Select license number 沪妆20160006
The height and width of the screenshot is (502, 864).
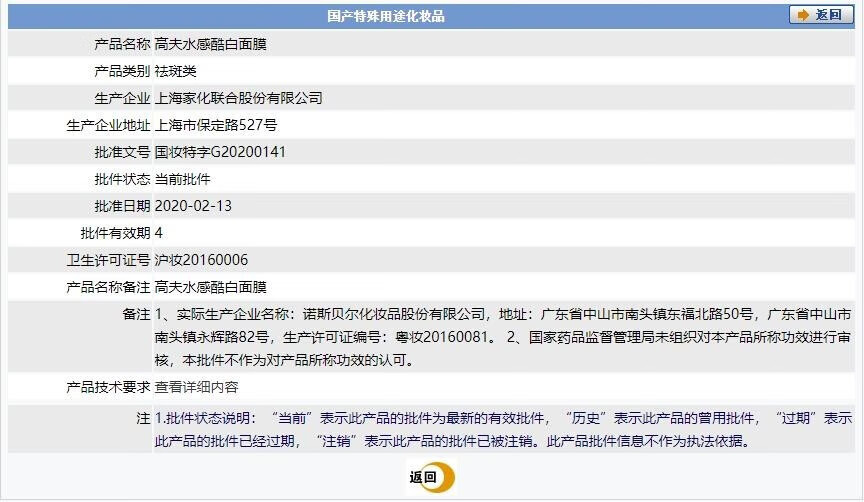point(201,260)
